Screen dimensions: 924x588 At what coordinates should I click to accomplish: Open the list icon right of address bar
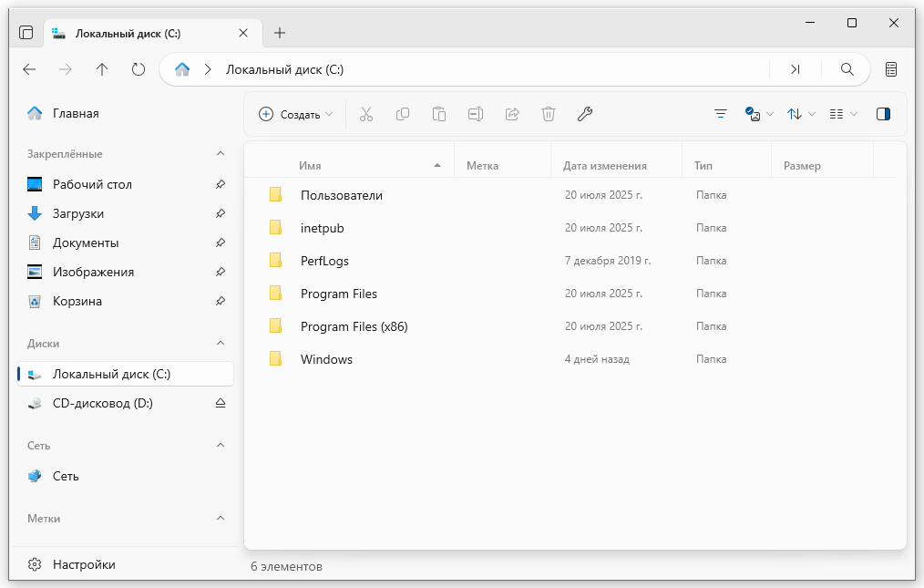[x=891, y=69]
